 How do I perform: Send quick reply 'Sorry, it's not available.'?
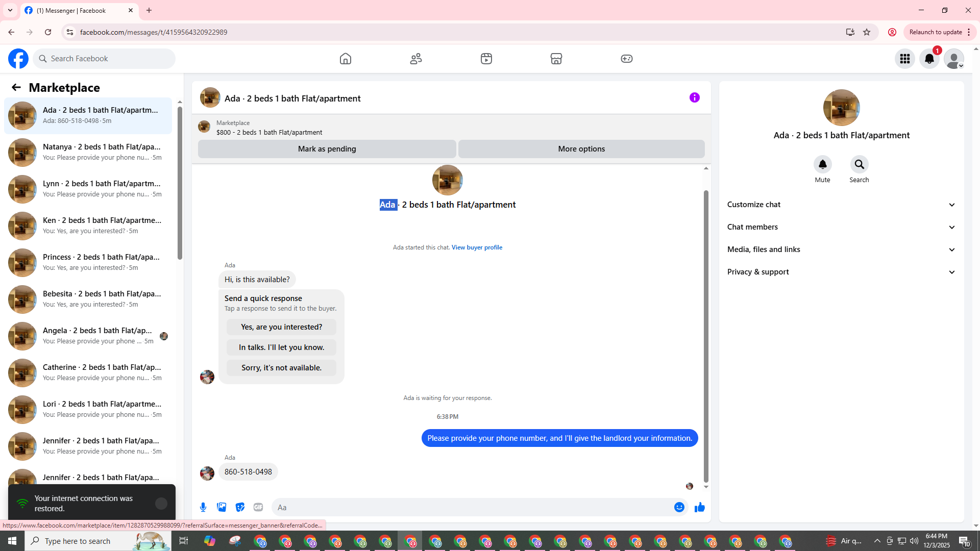click(x=281, y=368)
